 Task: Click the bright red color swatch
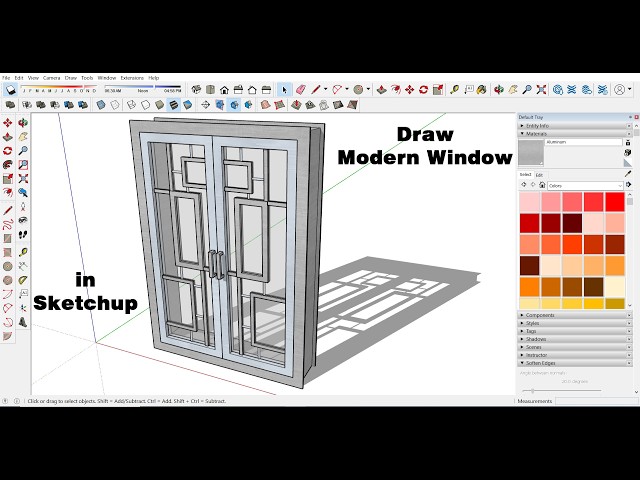pos(614,202)
